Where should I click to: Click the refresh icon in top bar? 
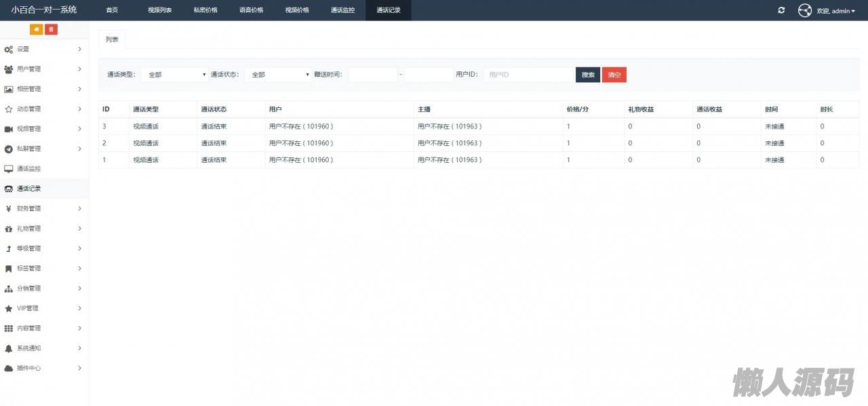[x=781, y=10]
